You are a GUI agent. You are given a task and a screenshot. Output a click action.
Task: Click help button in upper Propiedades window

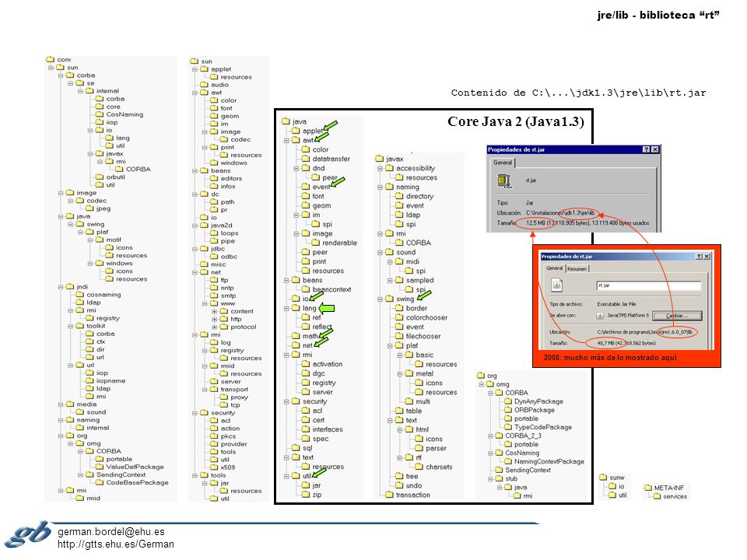point(647,149)
